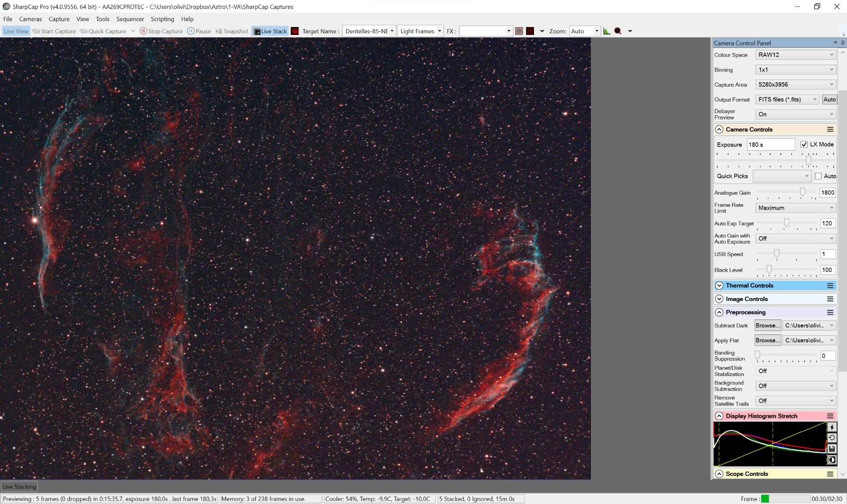Image resolution: width=847 pixels, height=504 pixels.
Task: Enable the Auto checkbox beside Quick Picks
Action: (x=818, y=176)
